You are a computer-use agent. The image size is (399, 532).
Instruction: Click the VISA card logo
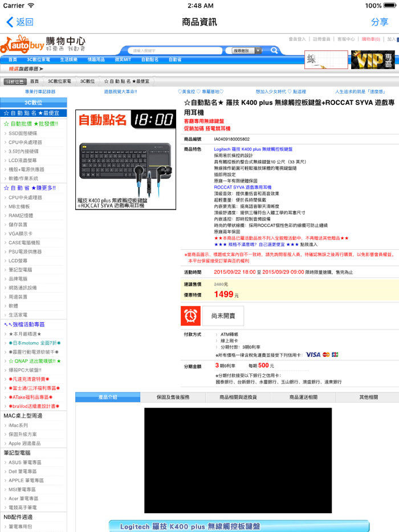(313, 355)
